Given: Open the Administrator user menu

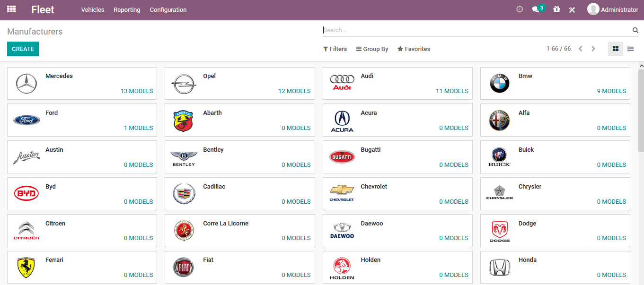Looking at the screenshot, I should (x=613, y=9).
